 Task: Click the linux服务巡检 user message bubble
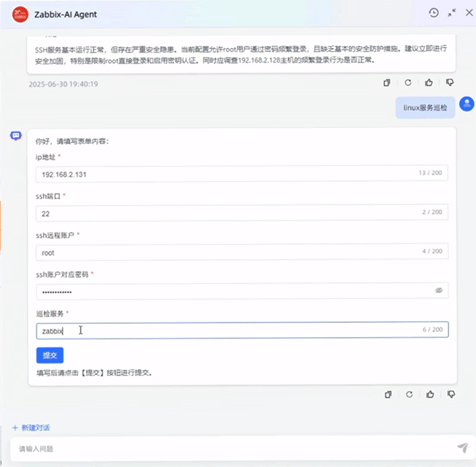point(425,107)
